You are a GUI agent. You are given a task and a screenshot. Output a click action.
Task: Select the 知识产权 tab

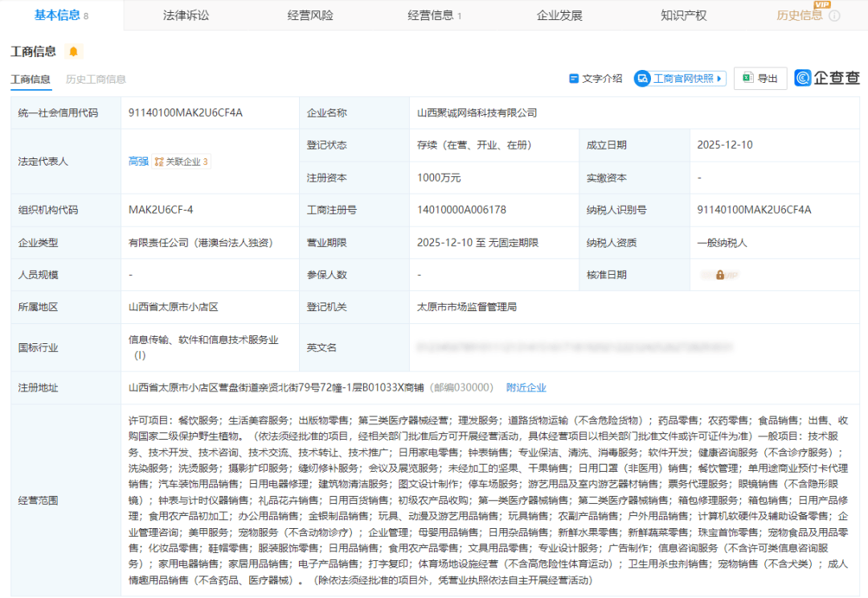[683, 16]
